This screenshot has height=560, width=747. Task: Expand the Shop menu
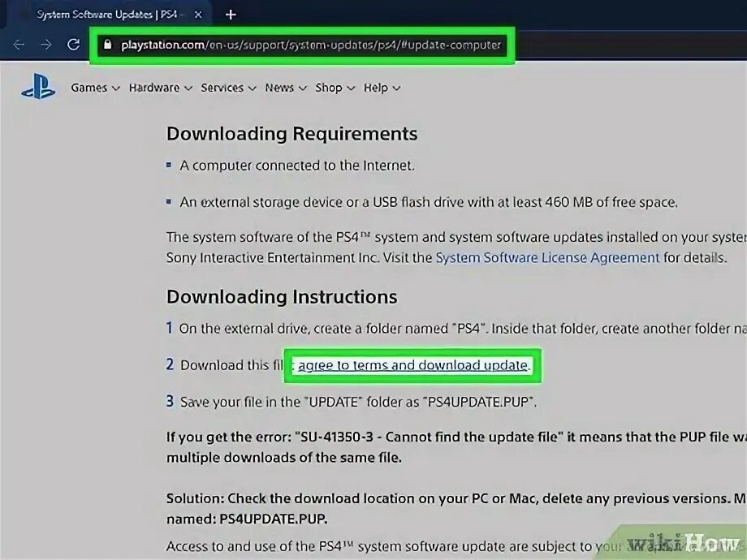coord(335,88)
